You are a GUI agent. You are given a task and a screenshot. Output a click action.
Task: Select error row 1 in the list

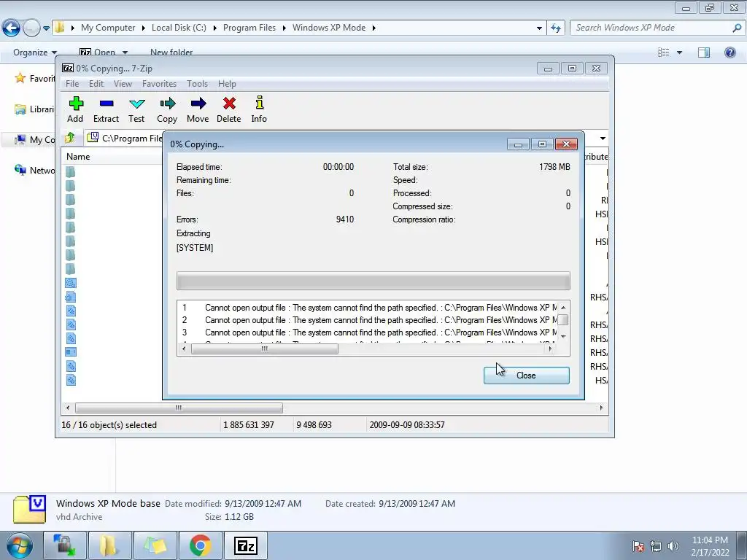[366, 308]
